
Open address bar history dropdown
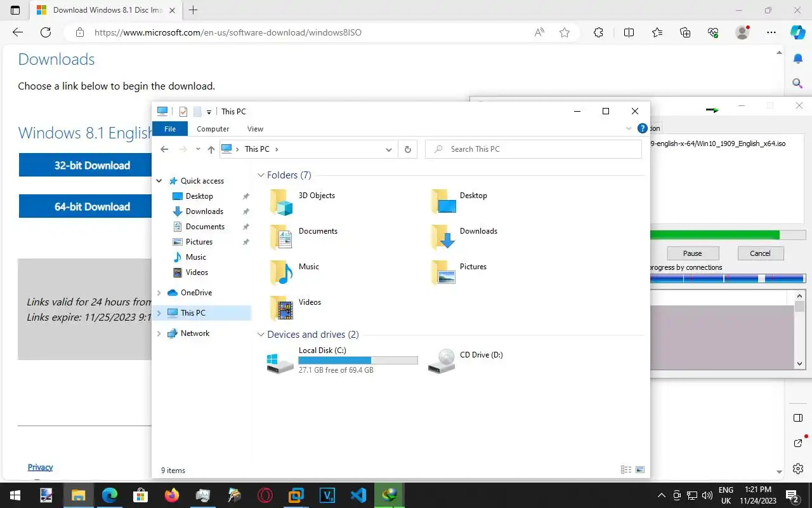(x=389, y=149)
